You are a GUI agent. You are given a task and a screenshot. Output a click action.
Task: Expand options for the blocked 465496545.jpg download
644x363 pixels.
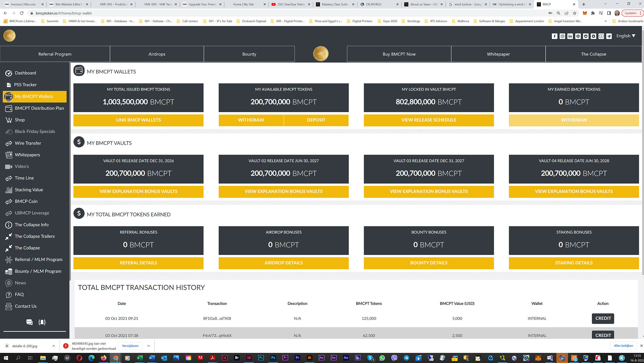(148, 346)
